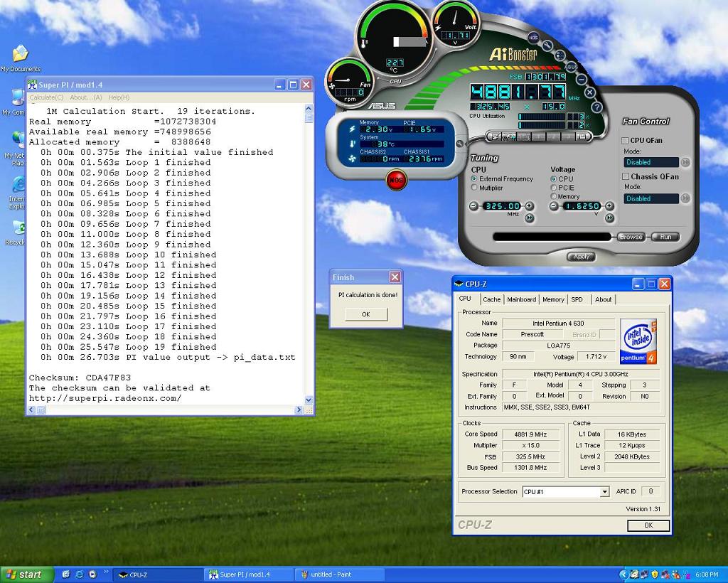
Task: Open Chassis QFan mode selector arrow
Action: (x=685, y=198)
